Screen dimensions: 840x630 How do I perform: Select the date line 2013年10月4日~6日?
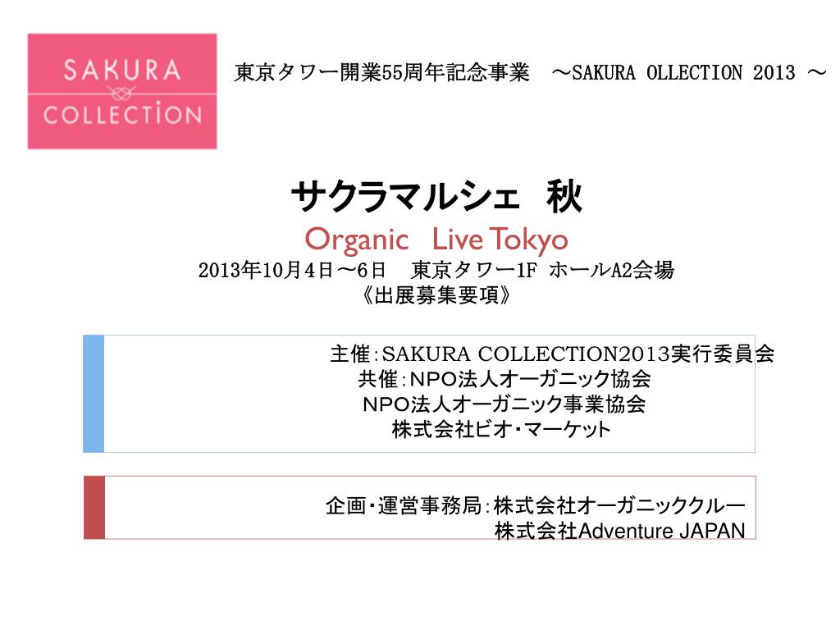292,270
